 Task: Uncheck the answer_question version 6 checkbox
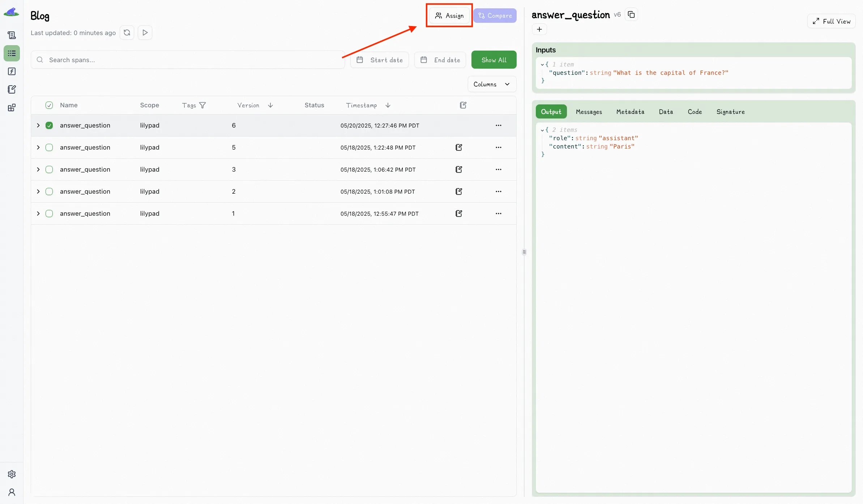click(49, 125)
